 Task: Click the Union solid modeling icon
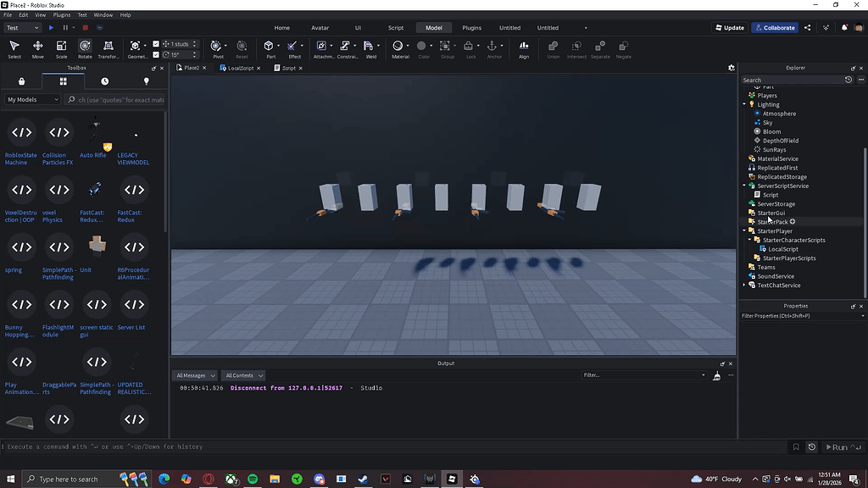(x=554, y=46)
